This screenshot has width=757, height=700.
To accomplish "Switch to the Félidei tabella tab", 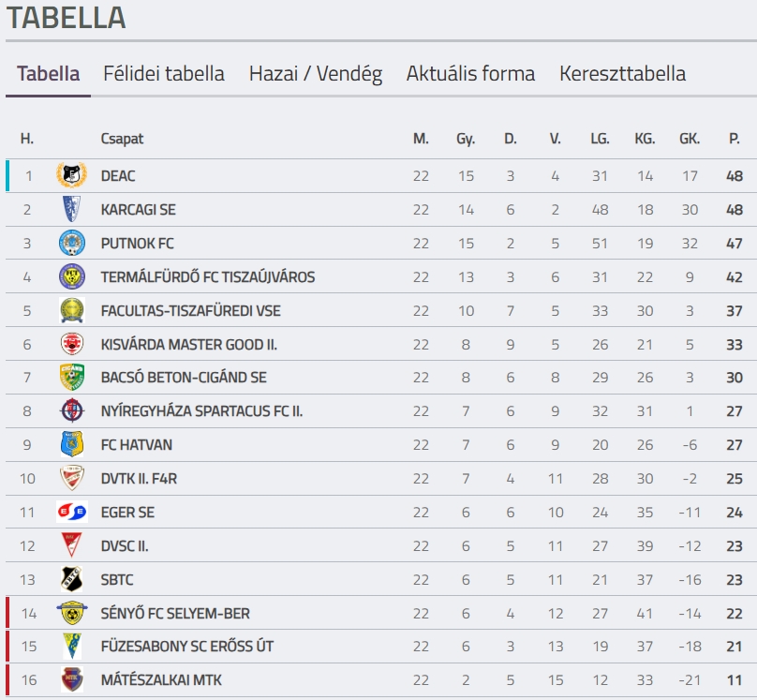I will [164, 73].
